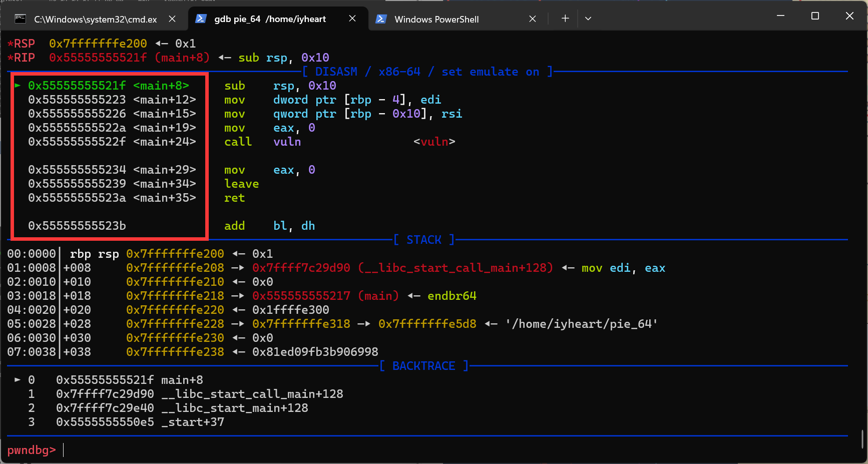Switch to the cmd.exe tab
This screenshot has height=464, width=868.
95,19
